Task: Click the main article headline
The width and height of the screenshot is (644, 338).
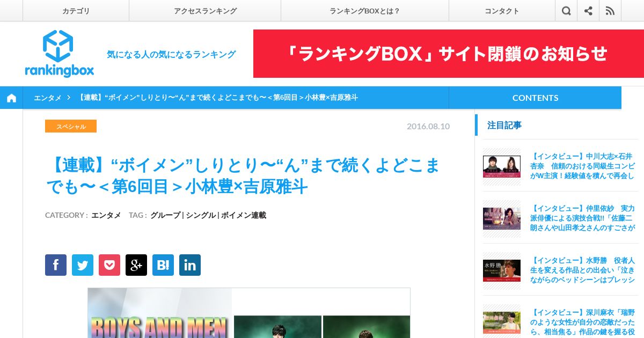Action: point(243,175)
